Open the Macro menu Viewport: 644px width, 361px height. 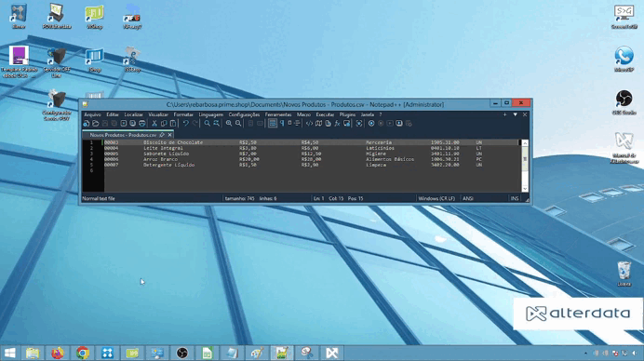click(303, 114)
